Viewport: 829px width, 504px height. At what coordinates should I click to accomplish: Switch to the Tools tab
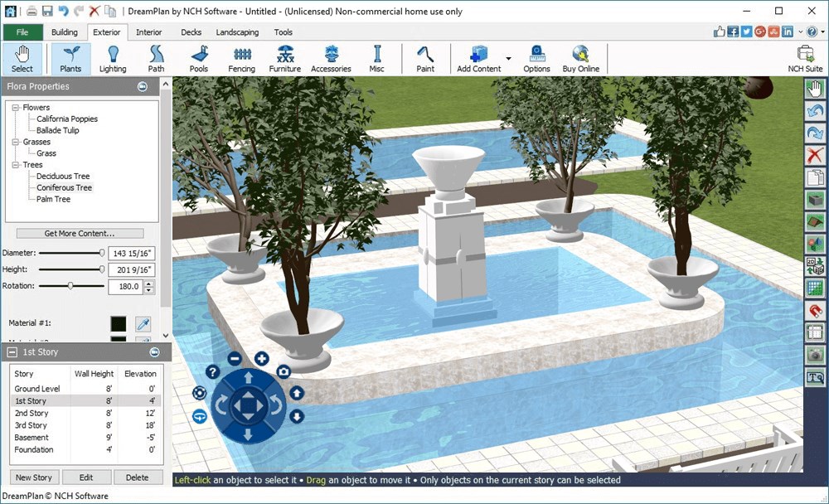point(283,32)
